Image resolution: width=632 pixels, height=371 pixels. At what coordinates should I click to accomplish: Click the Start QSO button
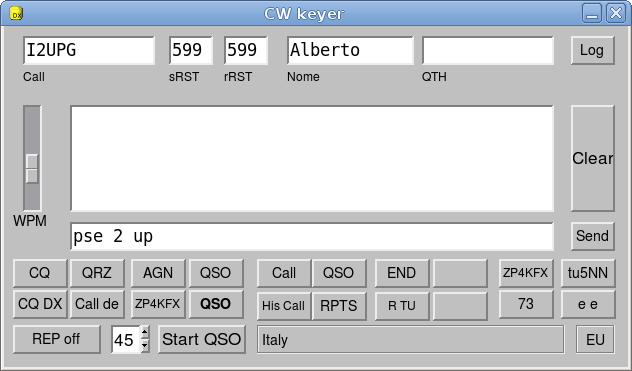202,339
